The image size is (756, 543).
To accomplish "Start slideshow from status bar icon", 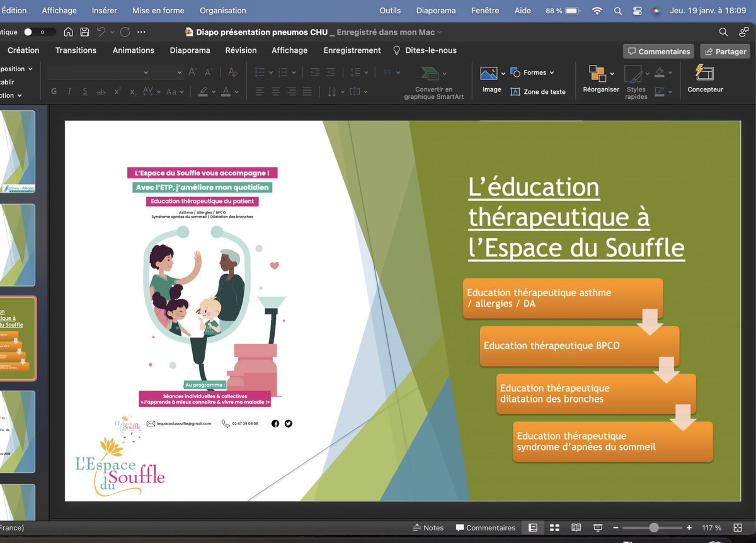I will coord(598,527).
